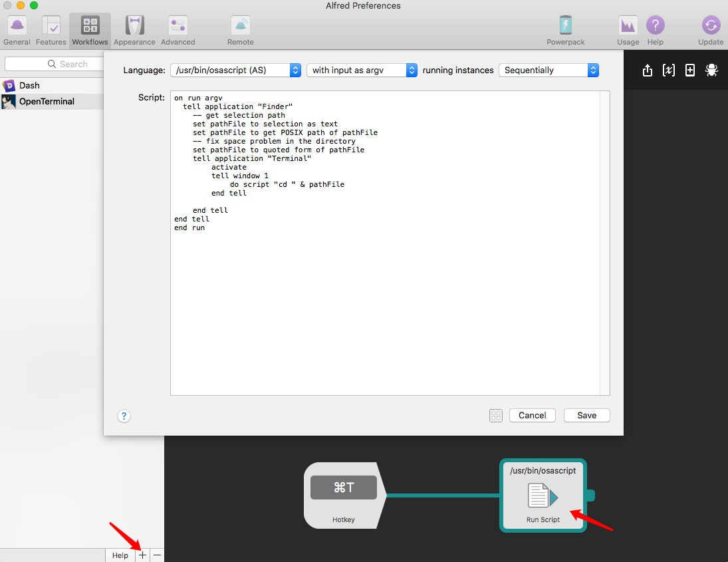Click the Run Script output connector nub
Viewport: 728px width, 562px height.
click(x=590, y=495)
